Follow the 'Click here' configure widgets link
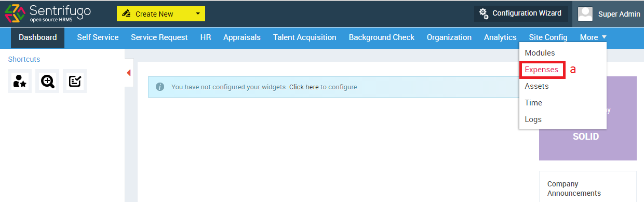This screenshot has width=644, height=202. tap(304, 87)
